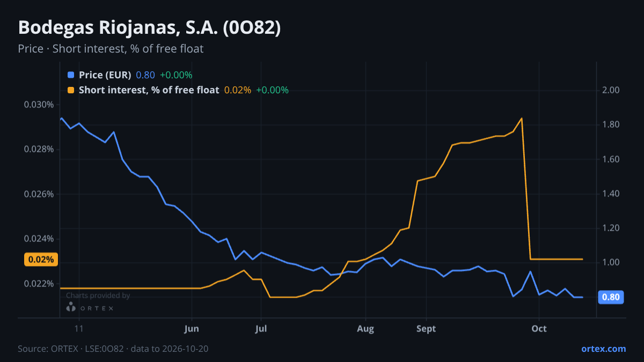Click the 1.80 right axis value
Image resolution: width=644 pixels, height=362 pixels.
611,125
